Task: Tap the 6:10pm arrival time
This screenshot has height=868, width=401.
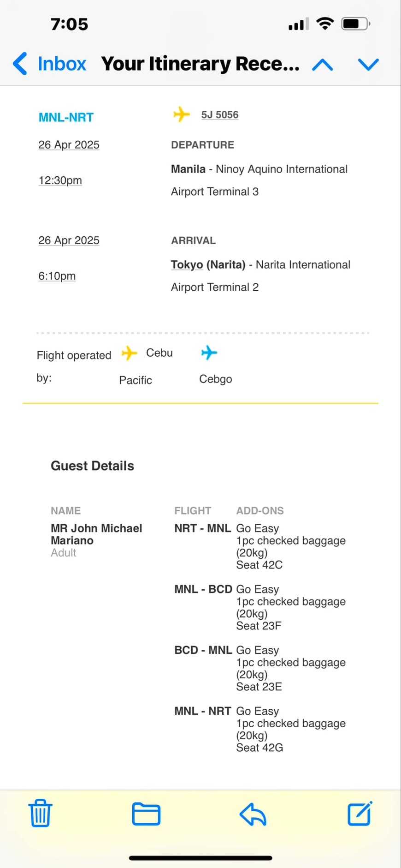Action: coord(57,276)
